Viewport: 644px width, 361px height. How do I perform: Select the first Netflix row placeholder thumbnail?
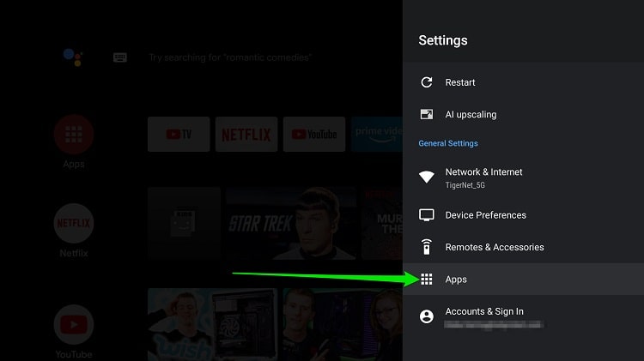[184, 223]
